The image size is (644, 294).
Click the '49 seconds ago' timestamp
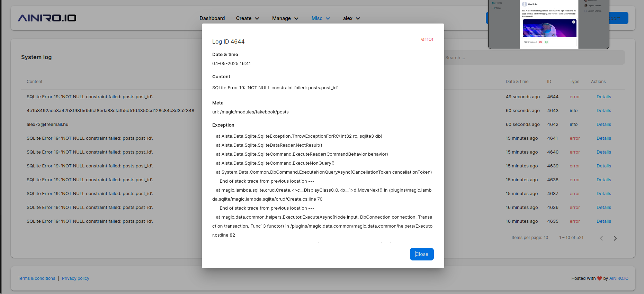point(522,97)
